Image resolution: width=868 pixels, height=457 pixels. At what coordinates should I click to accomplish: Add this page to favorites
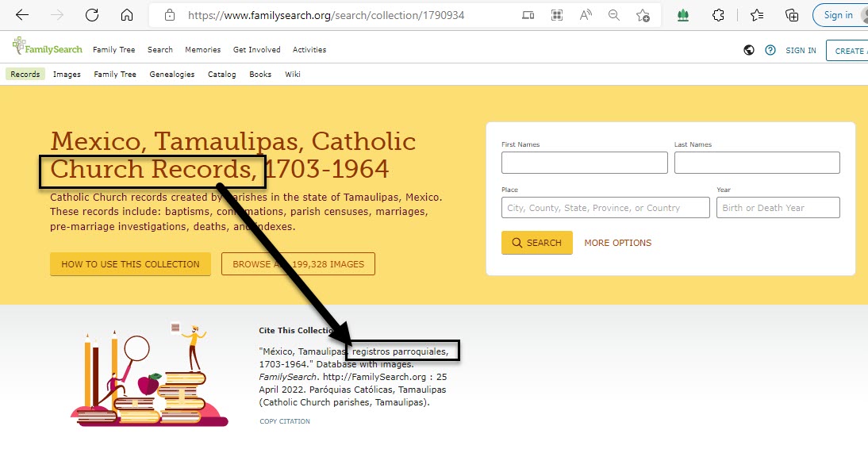643,15
